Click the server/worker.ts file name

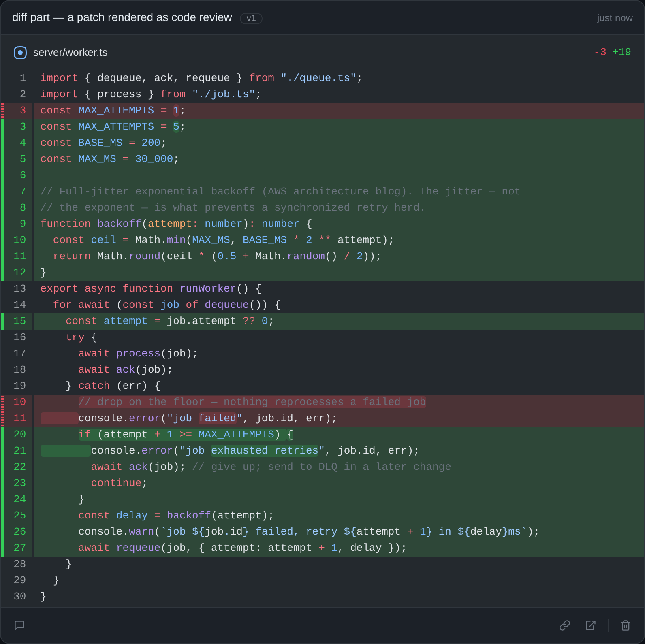tap(70, 53)
